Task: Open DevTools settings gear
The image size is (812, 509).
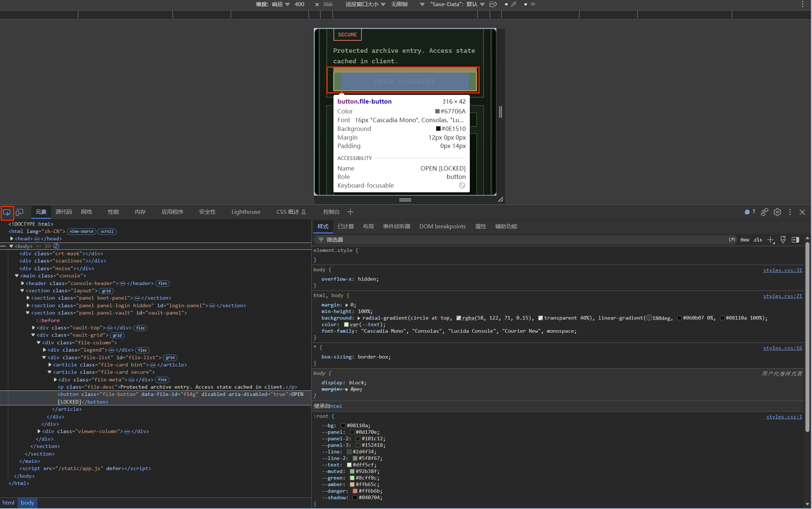Action: click(777, 212)
